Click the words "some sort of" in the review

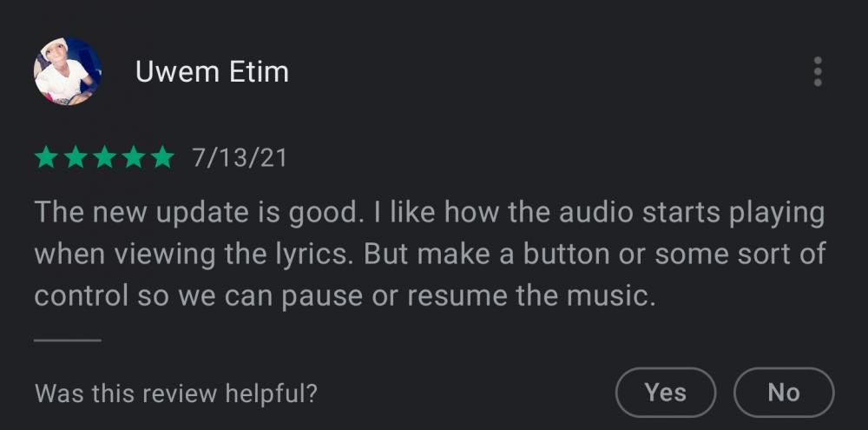coord(740,255)
